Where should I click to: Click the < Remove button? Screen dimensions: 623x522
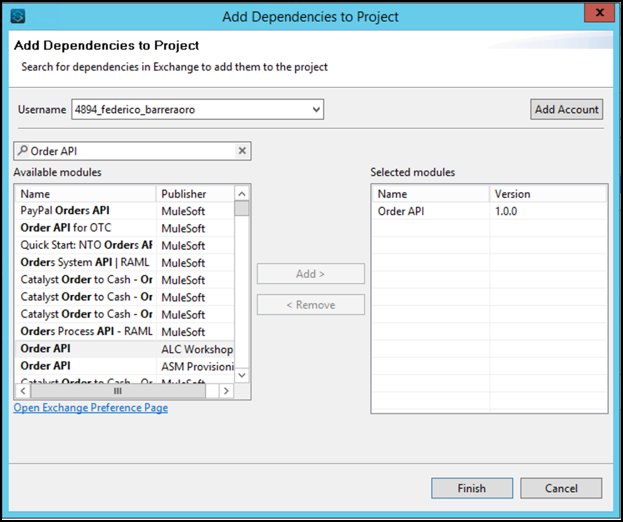point(310,305)
